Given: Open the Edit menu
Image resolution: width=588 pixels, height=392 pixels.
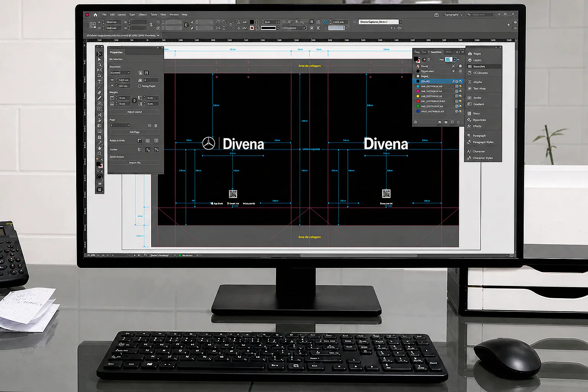Looking at the screenshot, I should click(x=112, y=15).
